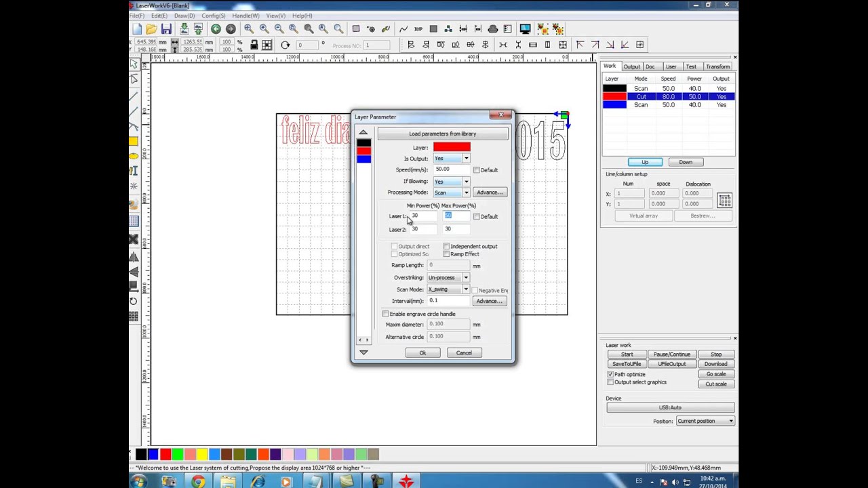Click the array grid icon in Line/column setup

(x=724, y=200)
